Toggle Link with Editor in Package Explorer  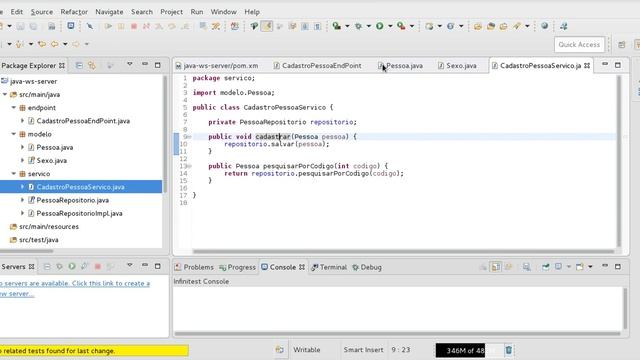tap(92, 65)
